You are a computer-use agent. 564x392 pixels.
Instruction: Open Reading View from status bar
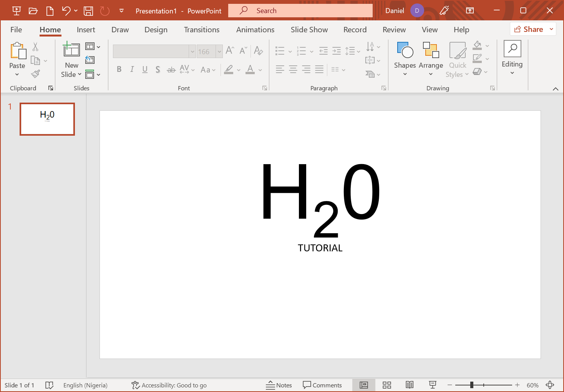tap(410, 385)
